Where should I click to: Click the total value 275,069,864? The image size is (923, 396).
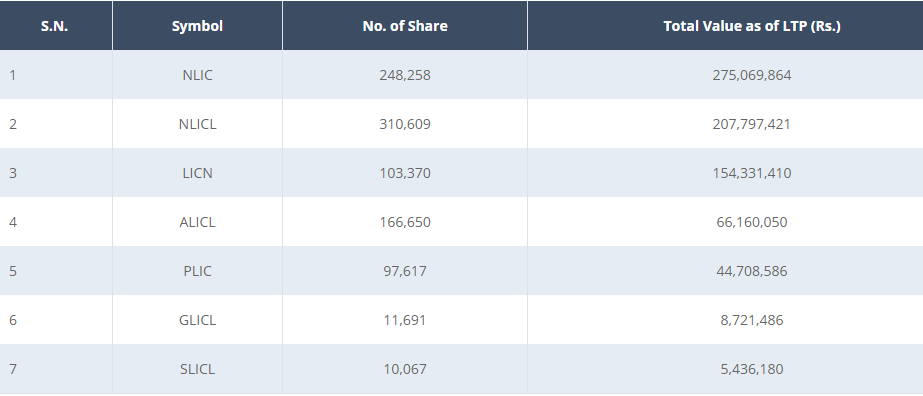coord(752,75)
